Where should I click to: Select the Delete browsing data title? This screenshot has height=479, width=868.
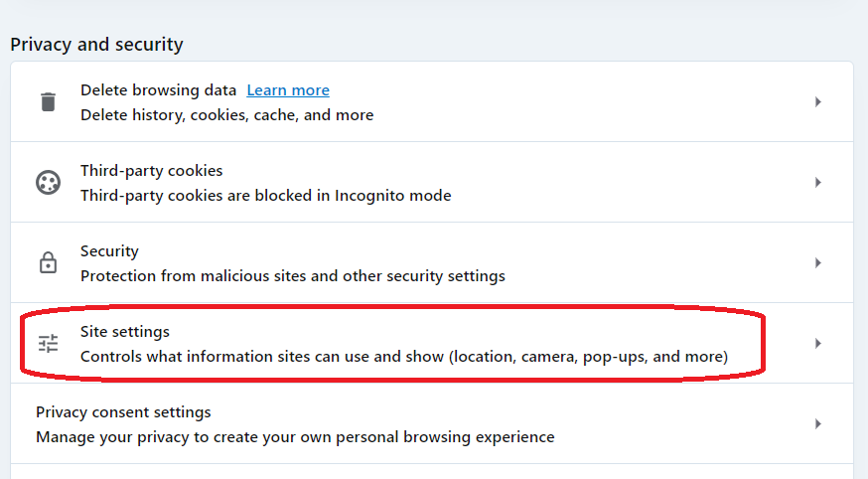(x=158, y=90)
